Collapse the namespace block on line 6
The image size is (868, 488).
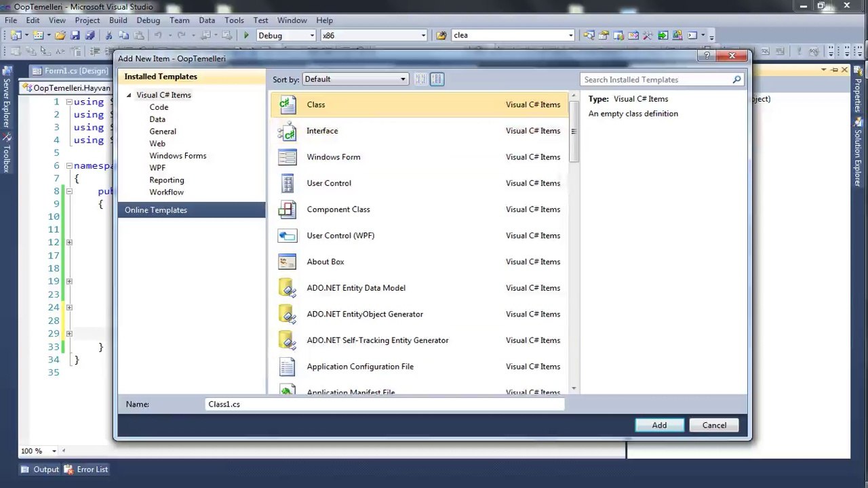pos(69,165)
